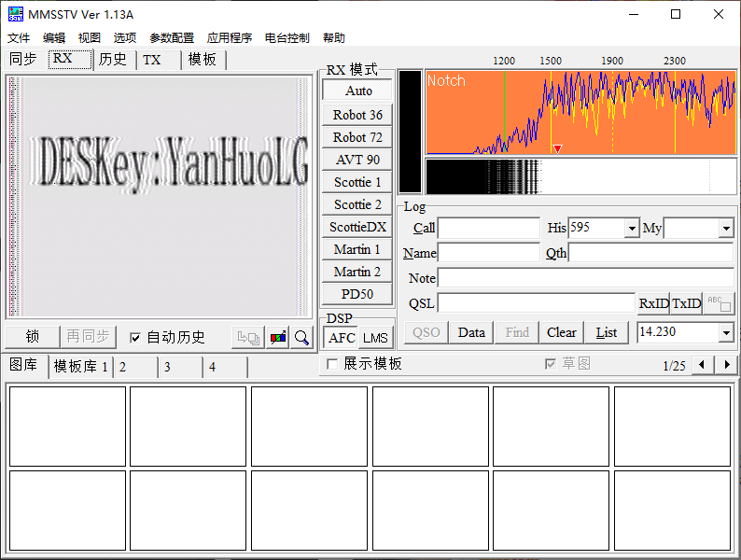
Task: Select the 模板库 1 tab
Action: tap(81, 367)
